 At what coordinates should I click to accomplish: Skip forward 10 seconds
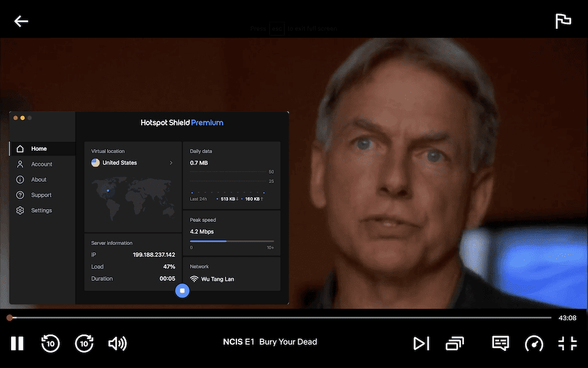click(x=84, y=343)
